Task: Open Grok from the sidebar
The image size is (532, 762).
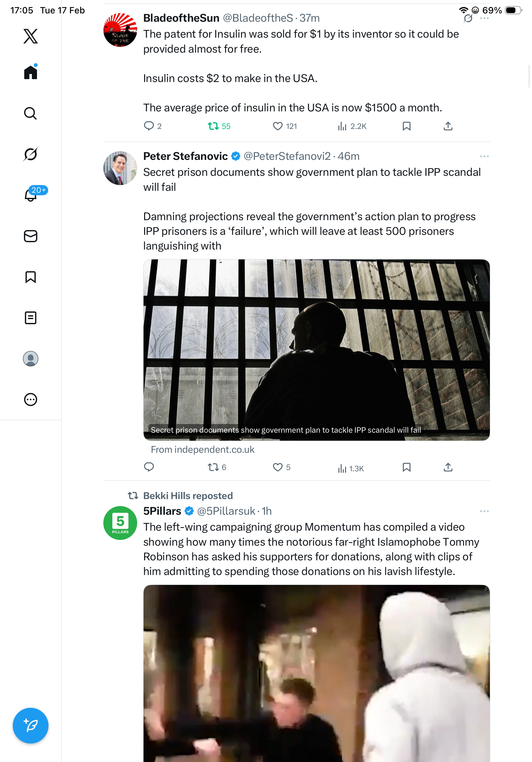Action: coord(31,154)
